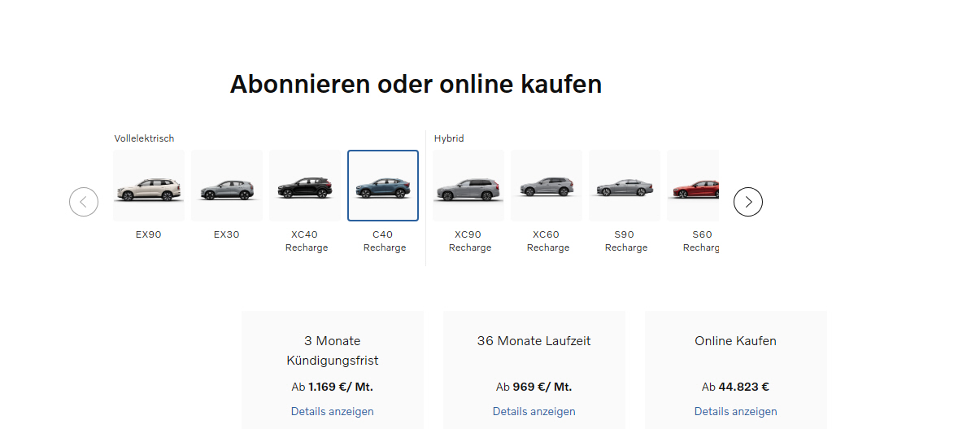View details for Online Kaufen option
980x429 pixels.
(735, 412)
